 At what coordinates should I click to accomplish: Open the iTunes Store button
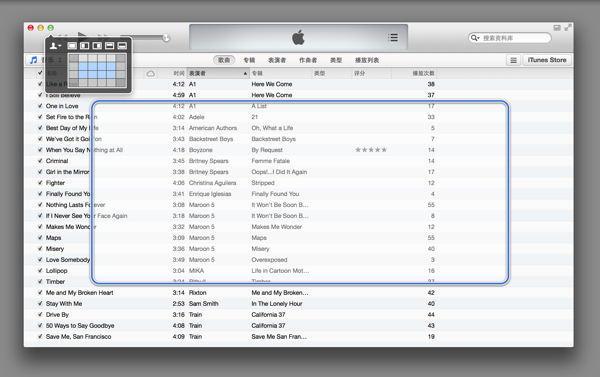tap(547, 60)
